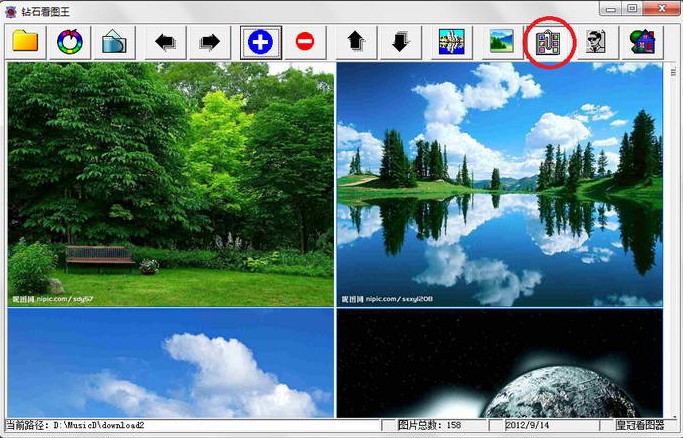Go to next page with right arrow
Image resolution: width=683 pixels, height=438 pixels.
[210, 42]
